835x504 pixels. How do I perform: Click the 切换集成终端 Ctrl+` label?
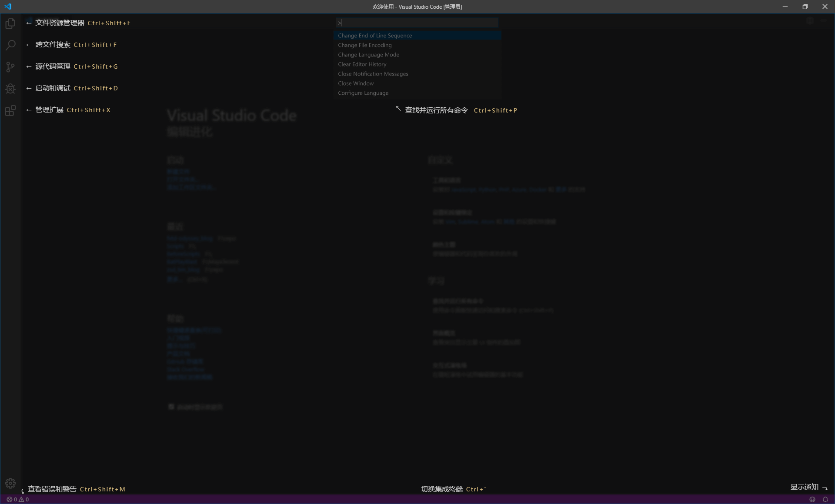(x=454, y=489)
